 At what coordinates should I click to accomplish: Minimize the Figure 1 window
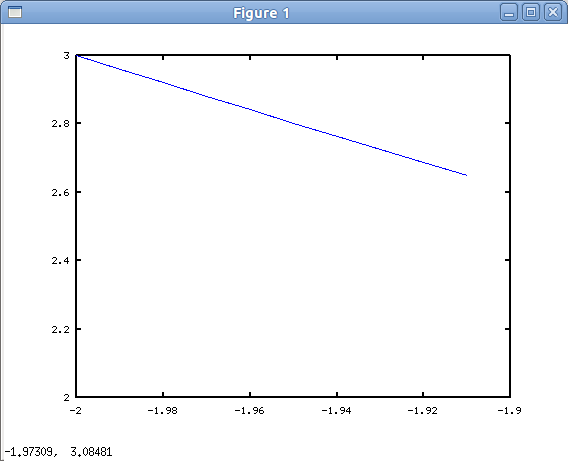pyautogui.click(x=509, y=12)
